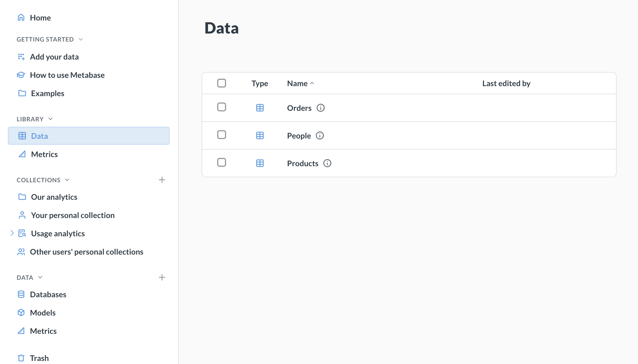
Task: Collapse the COLLECTIONS section
Action: pos(67,180)
